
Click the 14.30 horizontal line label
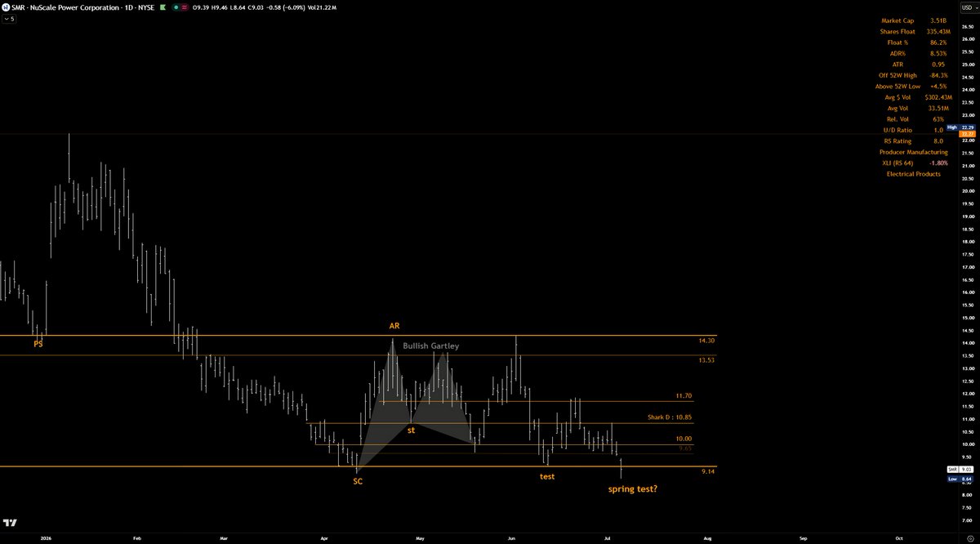coord(707,341)
